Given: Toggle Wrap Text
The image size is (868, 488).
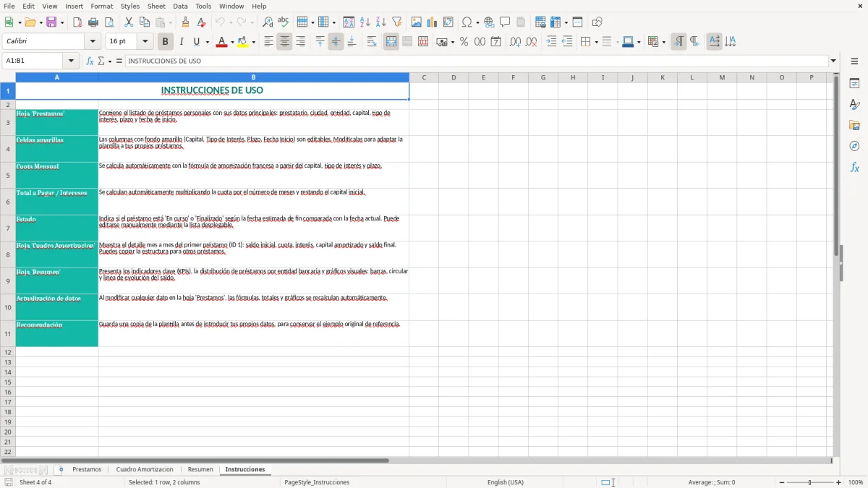Looking at the screenshot, I should tap(372, 42).
